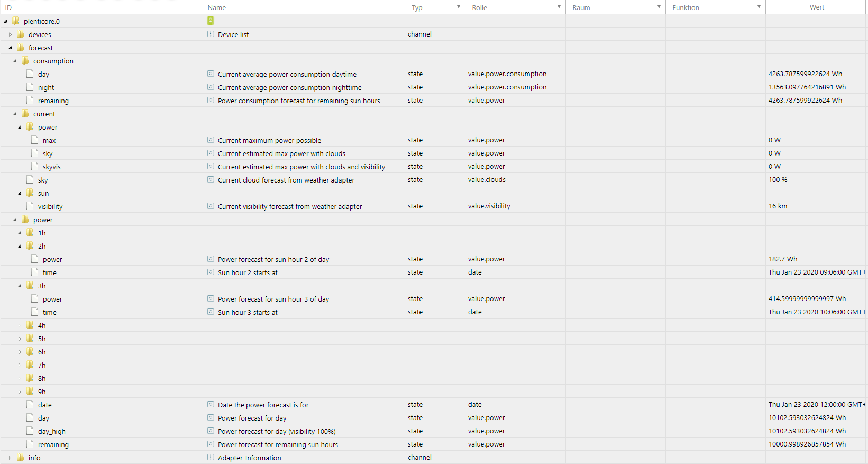This screenshot has width=868, height=464.
Task: Click value Thu Jan 23 2020 09:06:00
Action: coord(817,272)
